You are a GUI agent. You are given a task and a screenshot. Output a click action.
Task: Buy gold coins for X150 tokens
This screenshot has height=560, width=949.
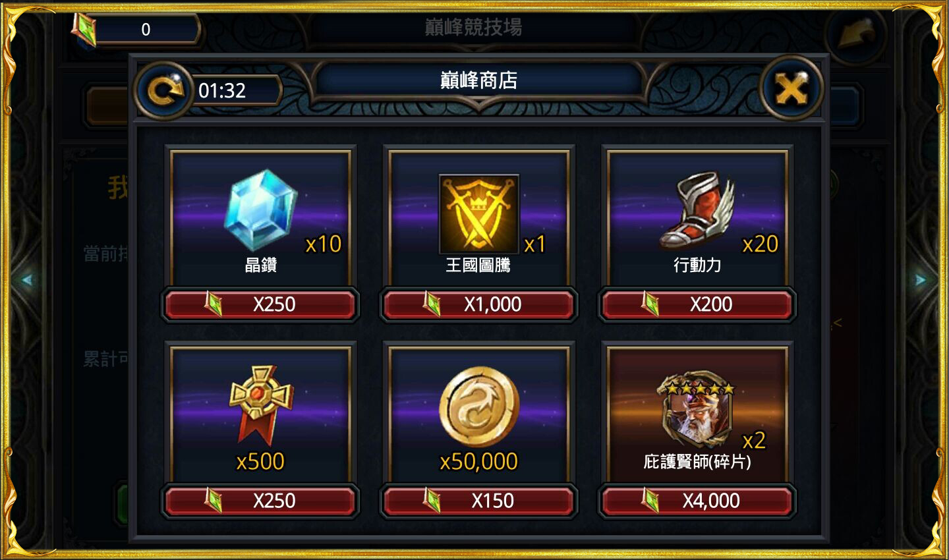479,501
